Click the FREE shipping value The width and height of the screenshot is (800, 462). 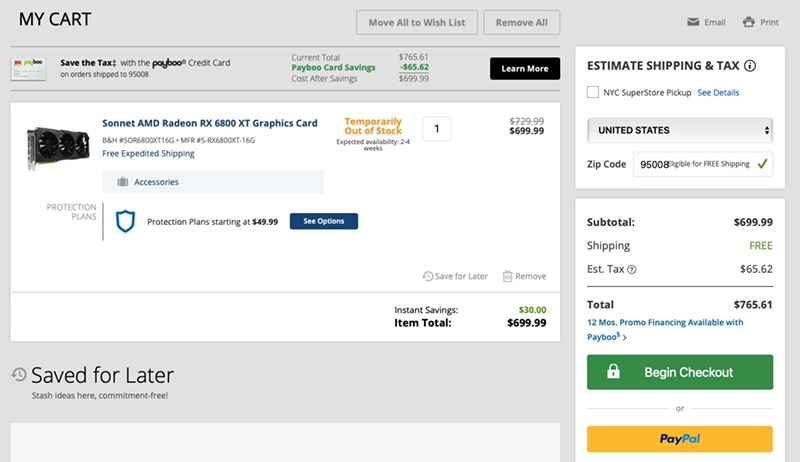coord(761,246)
